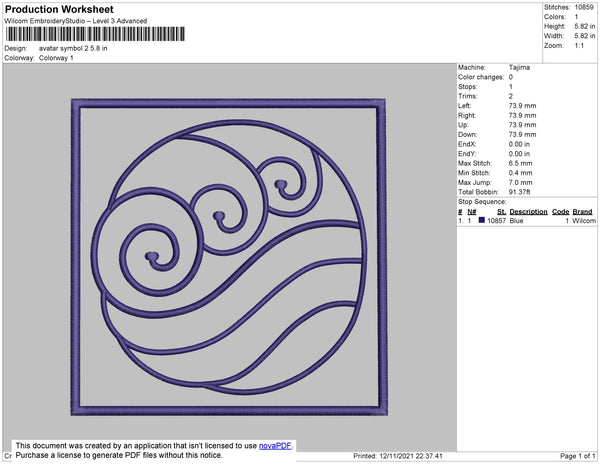Select the Min Stitch value 0.4 mm
Image resolution: width=600 pixels, height=464 pixels.
(520, 173)
